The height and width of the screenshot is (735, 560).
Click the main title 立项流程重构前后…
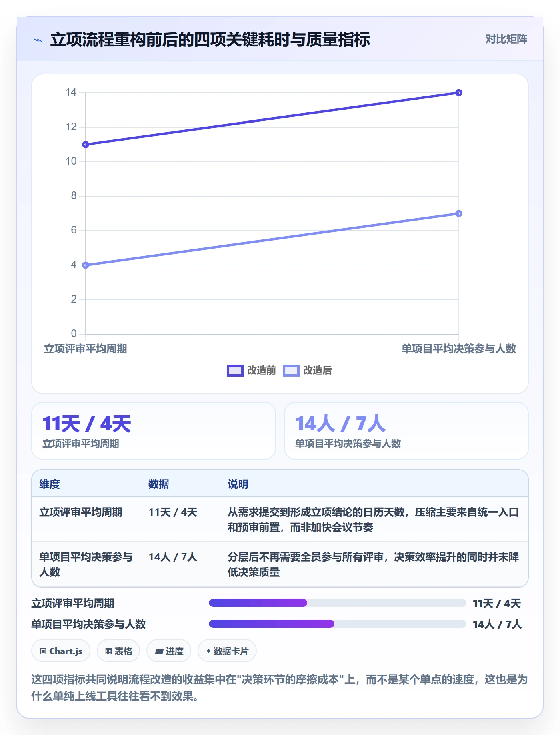[210, 40]
